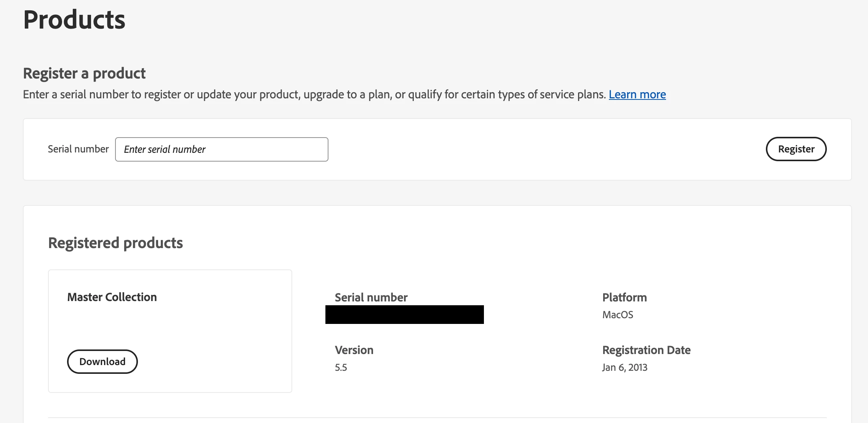The height and width of the screenshot is (423, 868).
Task: Click the blacked-out serial number value
Action: 404,314
